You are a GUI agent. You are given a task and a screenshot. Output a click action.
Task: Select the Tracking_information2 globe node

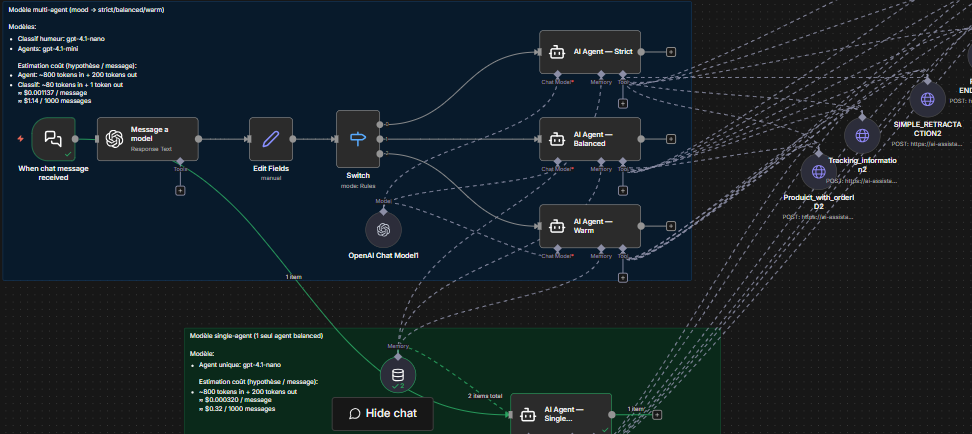pos(862,135)
